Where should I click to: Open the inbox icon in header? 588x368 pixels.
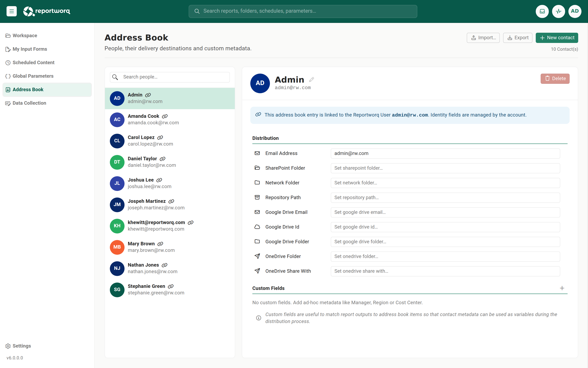[x=542, y=11]
